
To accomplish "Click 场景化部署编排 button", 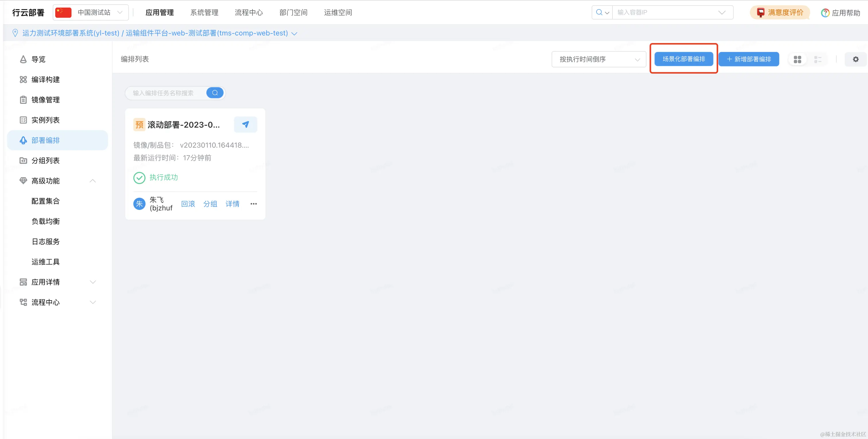I will 684,59.
